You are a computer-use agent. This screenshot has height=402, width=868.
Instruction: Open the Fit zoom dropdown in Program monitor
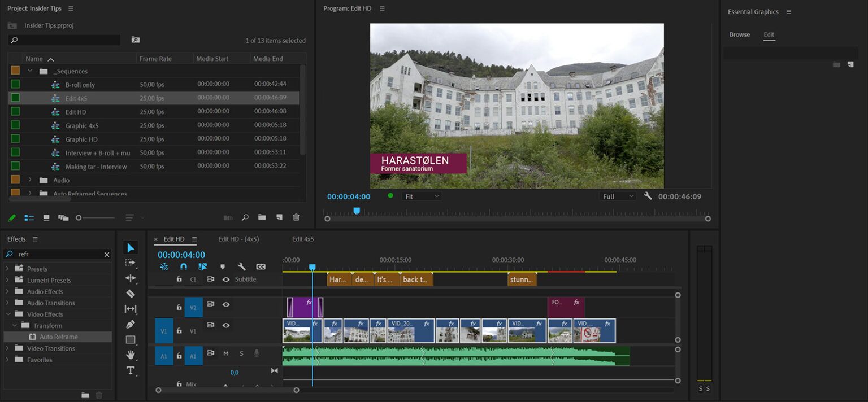coord(422,196)
